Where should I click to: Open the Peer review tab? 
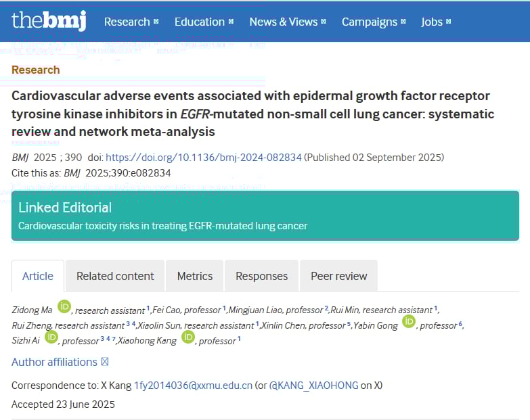338,276
